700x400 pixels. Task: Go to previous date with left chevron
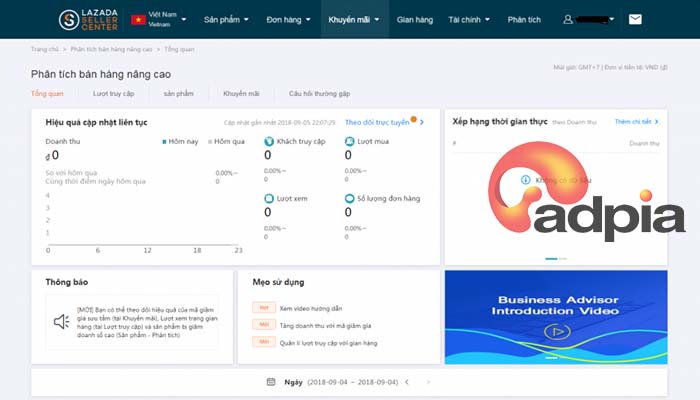(x=407, y=382)
